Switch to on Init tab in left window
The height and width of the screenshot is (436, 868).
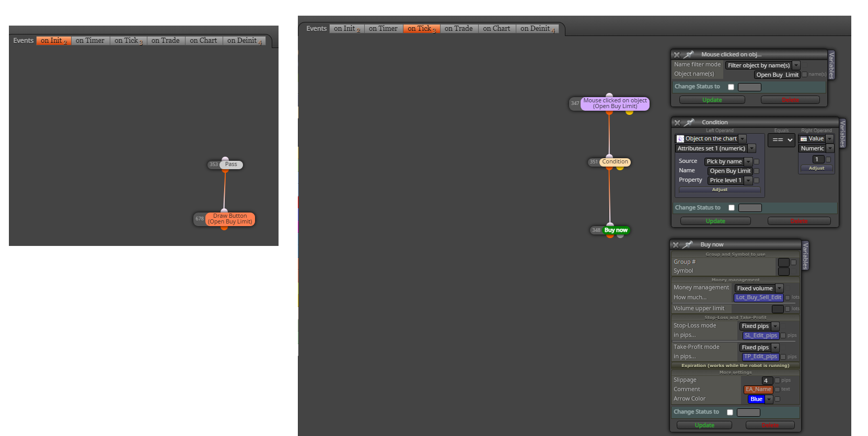point(54,41)
